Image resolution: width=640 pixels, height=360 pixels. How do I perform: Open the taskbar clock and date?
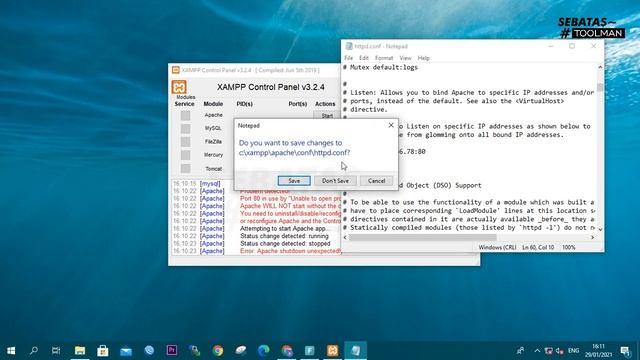pos(598,351)
